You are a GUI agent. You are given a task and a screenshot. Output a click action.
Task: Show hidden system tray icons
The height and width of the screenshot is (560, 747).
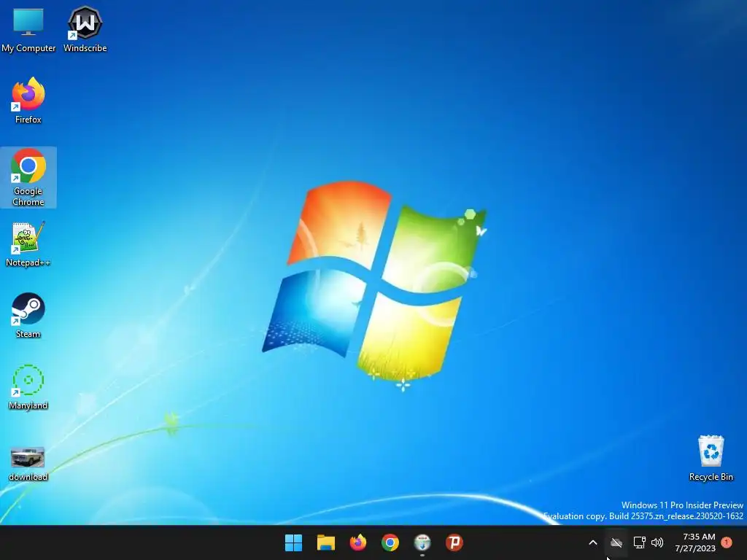pyautogui.click(x=593, y=542)
